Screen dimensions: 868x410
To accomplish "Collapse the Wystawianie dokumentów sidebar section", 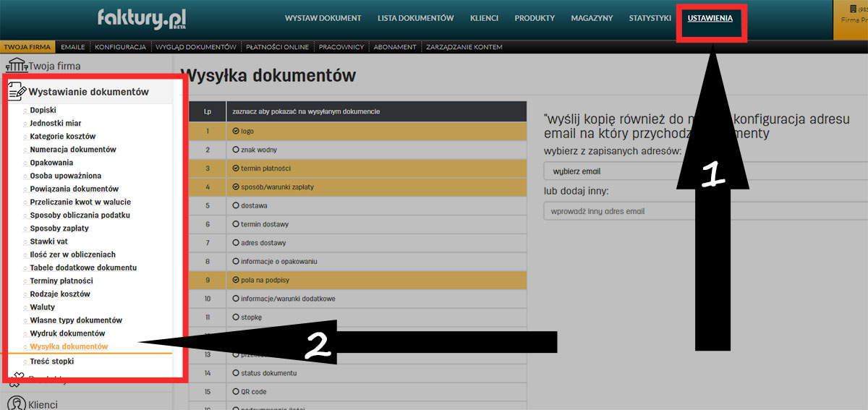I will 88,92.
